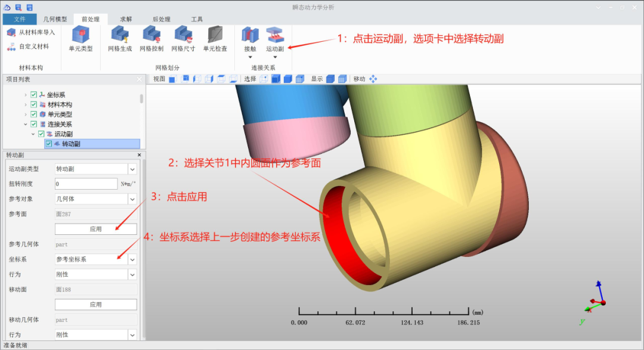
Task: Toggle the 材料本构 checkbox
Action: tap(33, 105)
